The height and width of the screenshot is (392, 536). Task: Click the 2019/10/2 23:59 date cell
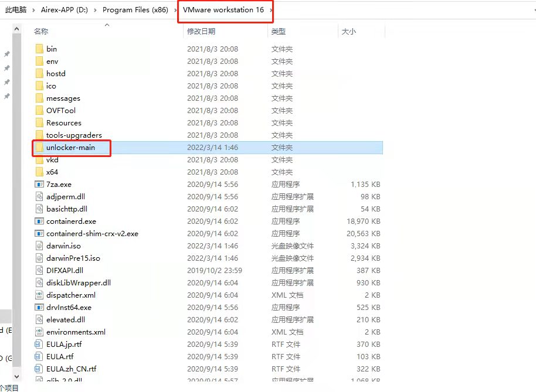tap(214, 271)
